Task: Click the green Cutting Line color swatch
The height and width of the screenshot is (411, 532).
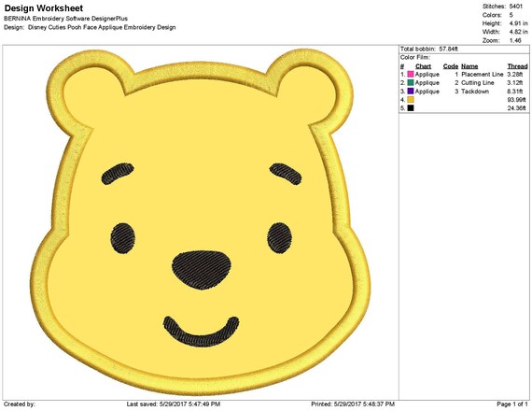Action: pos(411,83)
